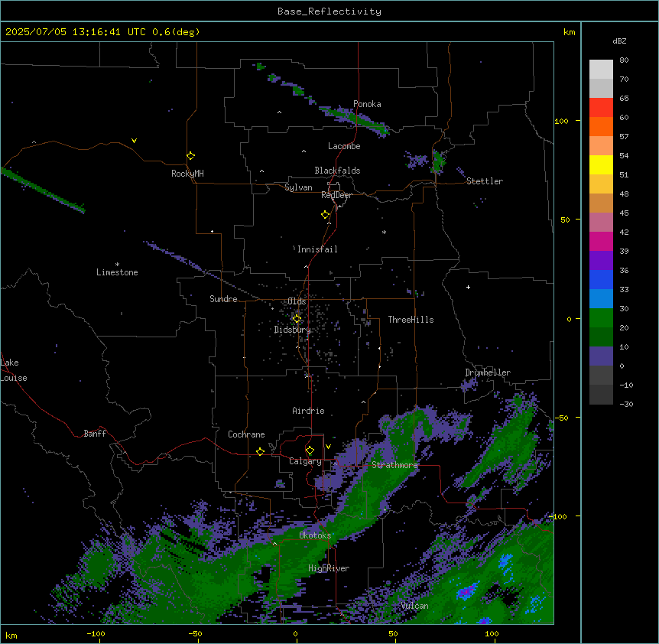Click the white asterisk above Limestone
Viewport: 659px width, 644px height.
(x=117, y=265)
